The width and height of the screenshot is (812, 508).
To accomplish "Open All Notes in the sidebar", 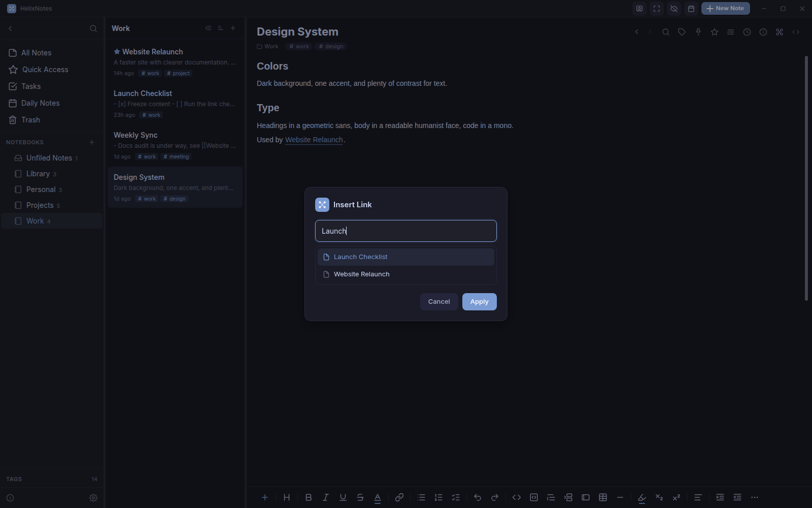I will [52, 53].
